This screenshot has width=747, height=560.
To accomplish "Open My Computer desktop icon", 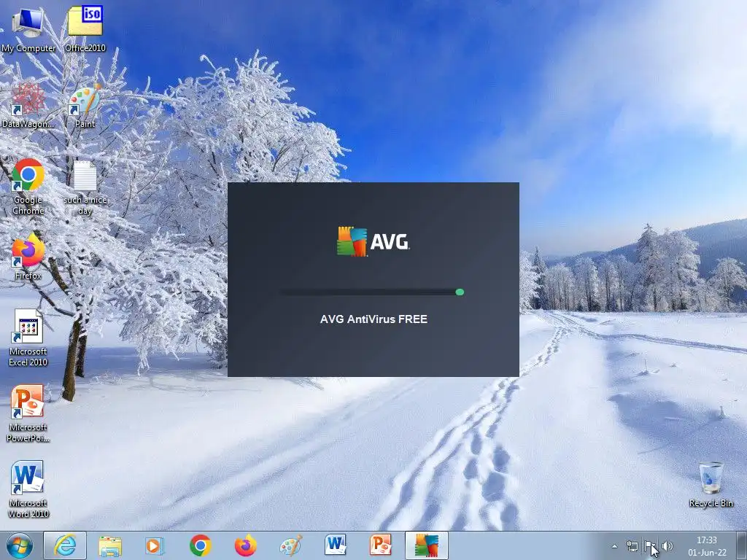I will (28, 29).
